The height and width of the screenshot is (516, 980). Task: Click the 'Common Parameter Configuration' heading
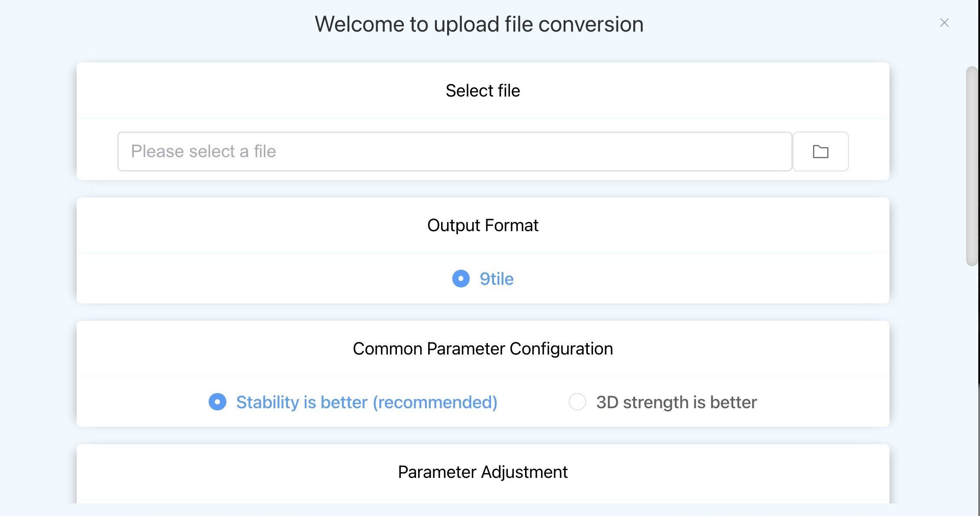tap(483, 348)
